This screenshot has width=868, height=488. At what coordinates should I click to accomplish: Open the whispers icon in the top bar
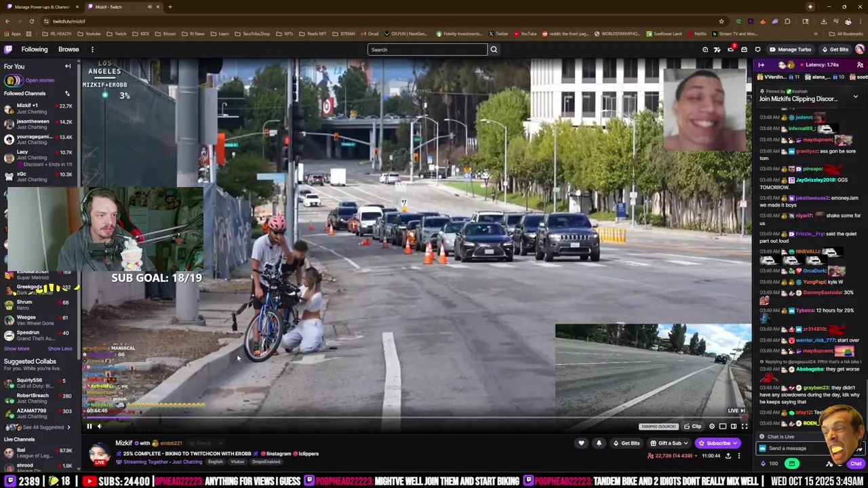point(757,49)
